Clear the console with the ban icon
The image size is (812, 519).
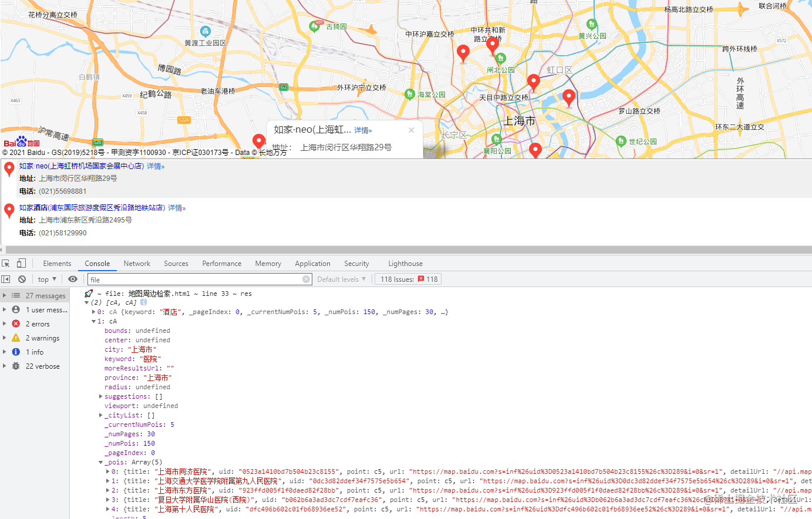22,279
